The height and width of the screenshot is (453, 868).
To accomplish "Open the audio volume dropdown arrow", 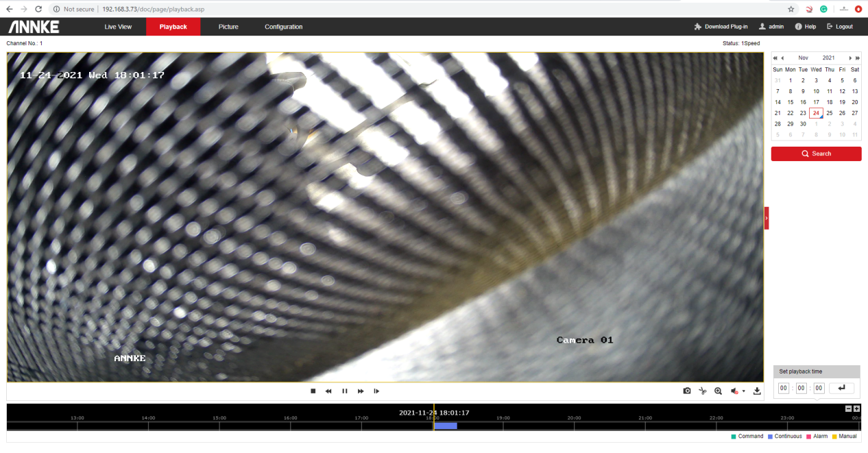I will [x=744, y=391].
